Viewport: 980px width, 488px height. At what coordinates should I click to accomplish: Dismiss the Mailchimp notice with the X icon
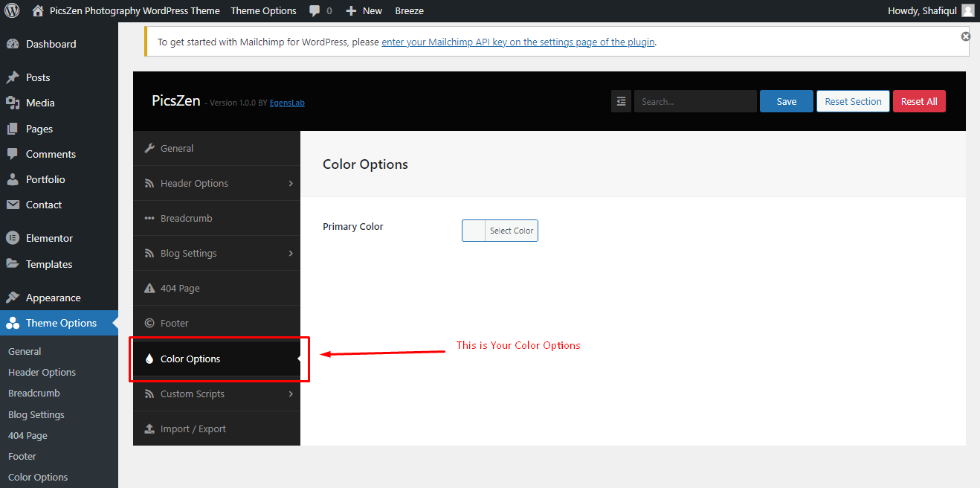(x=965, y=36)
